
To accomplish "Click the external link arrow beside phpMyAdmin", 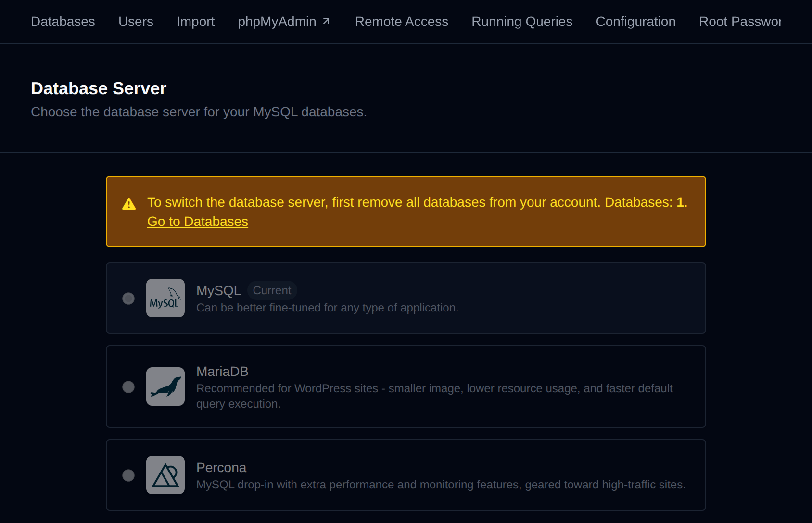I will click(326, 21).
